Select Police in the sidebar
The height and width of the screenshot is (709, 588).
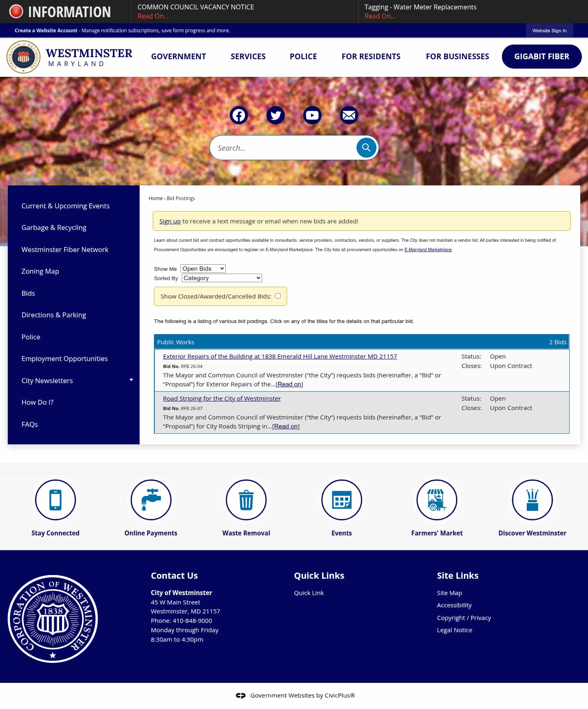pos(31,337)
